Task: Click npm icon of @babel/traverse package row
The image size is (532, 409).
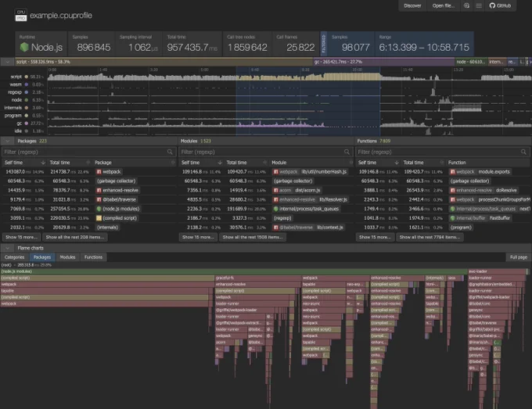Action: pos(99,199)
